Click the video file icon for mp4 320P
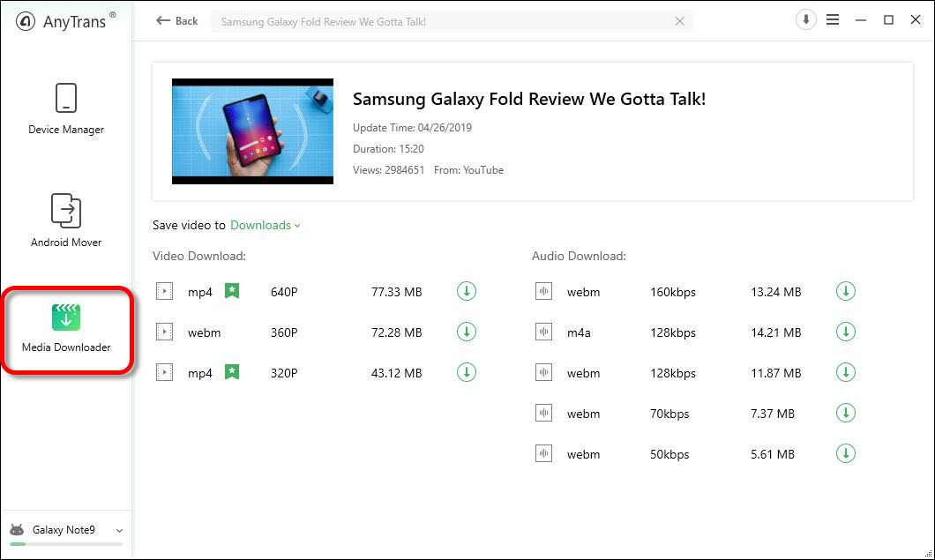The width and height of the screenshot is (935, 560). [165, 373]
